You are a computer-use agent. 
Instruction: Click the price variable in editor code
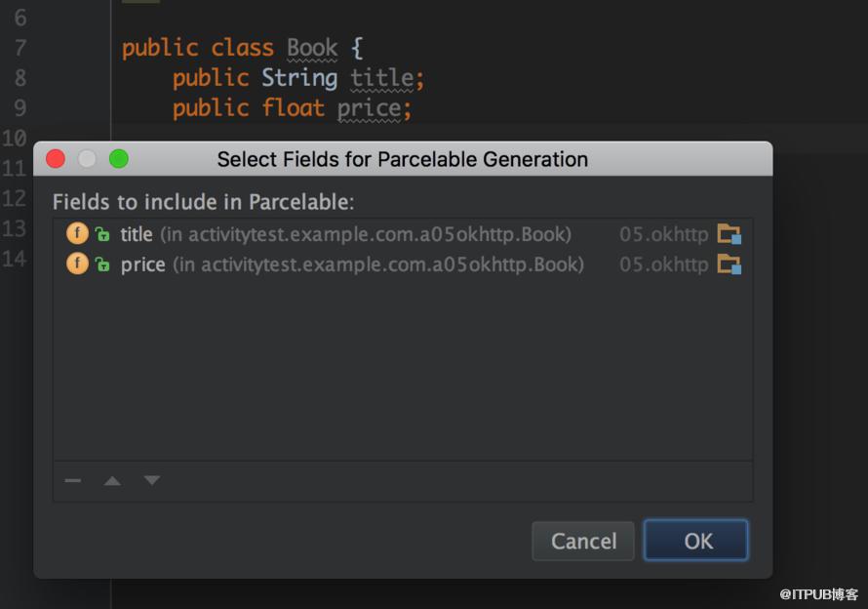[x=370, y=108]
